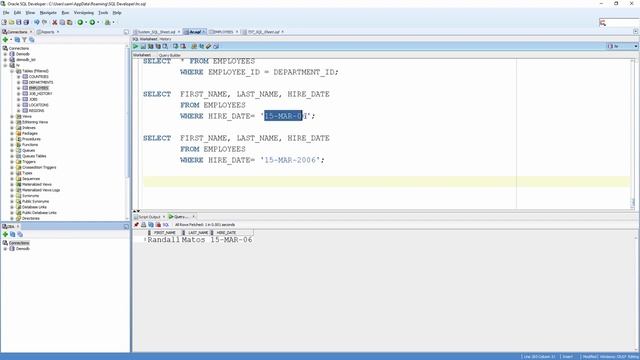Screen dimensions: 640x360
Task: Click the New file toolbar icon
Action: point(4,22)
